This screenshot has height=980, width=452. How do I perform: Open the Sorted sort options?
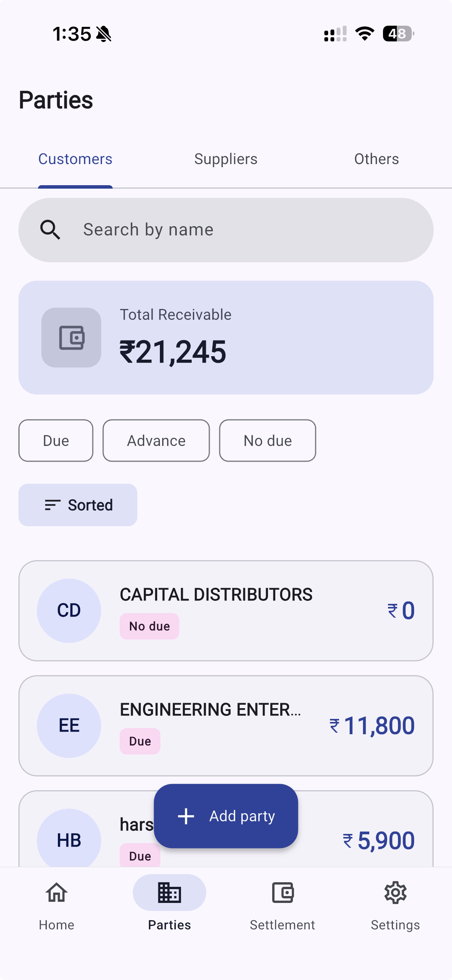(x=78, y=505)
